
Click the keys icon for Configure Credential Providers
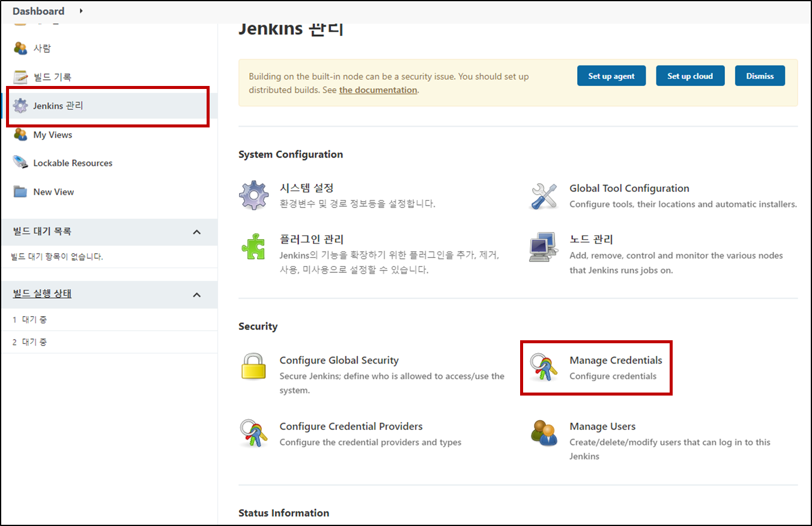point(253,433)
